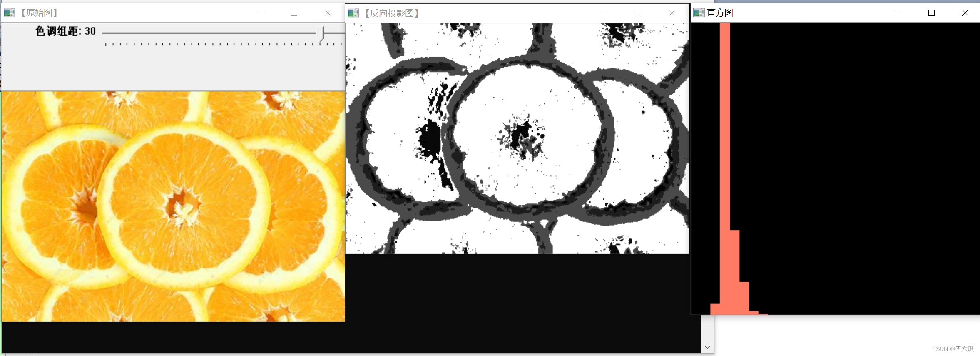This screenshot has width=980, height=356.
Task: Close the 【反向投影图】 window
Action: [672, 13]
